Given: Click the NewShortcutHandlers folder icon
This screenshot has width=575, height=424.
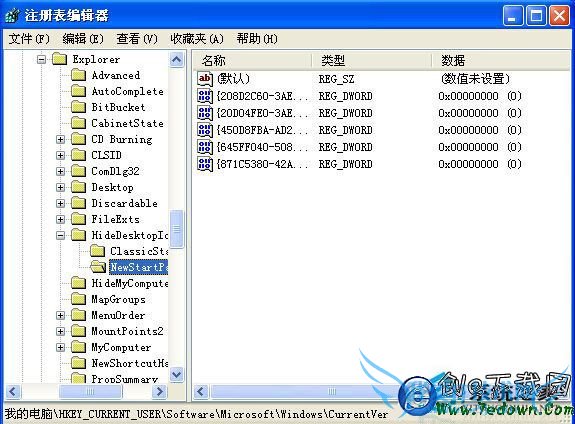Looking at the screenshot, I should [78, 363].
